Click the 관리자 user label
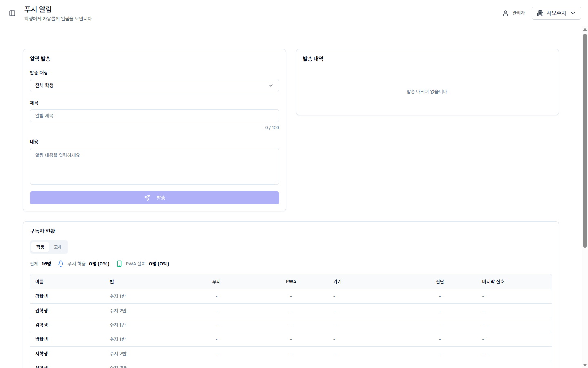 [519, 13]
